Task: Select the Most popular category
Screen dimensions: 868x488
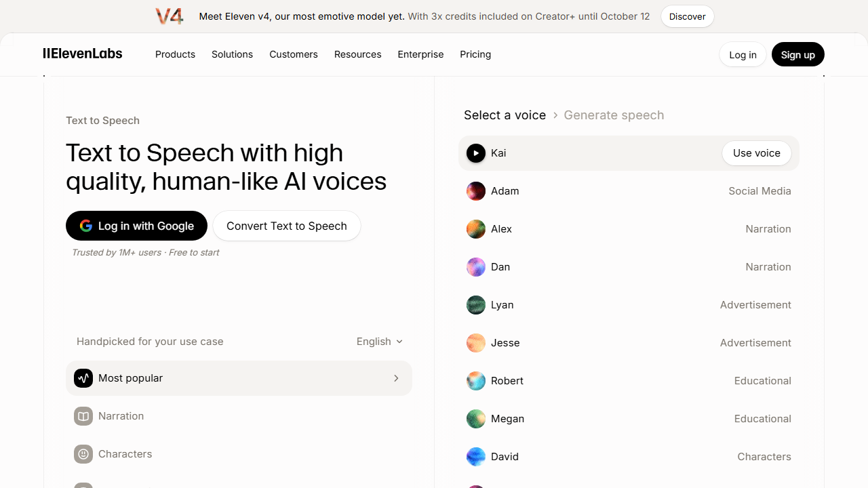Action: (239, 378)
